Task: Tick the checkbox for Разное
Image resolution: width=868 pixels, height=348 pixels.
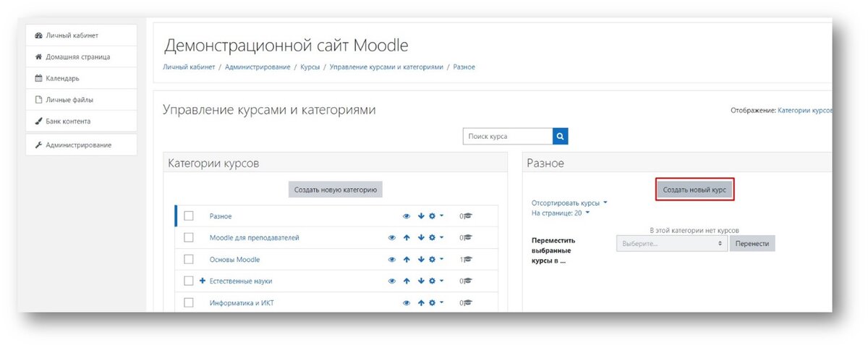Action: (189, 216)
